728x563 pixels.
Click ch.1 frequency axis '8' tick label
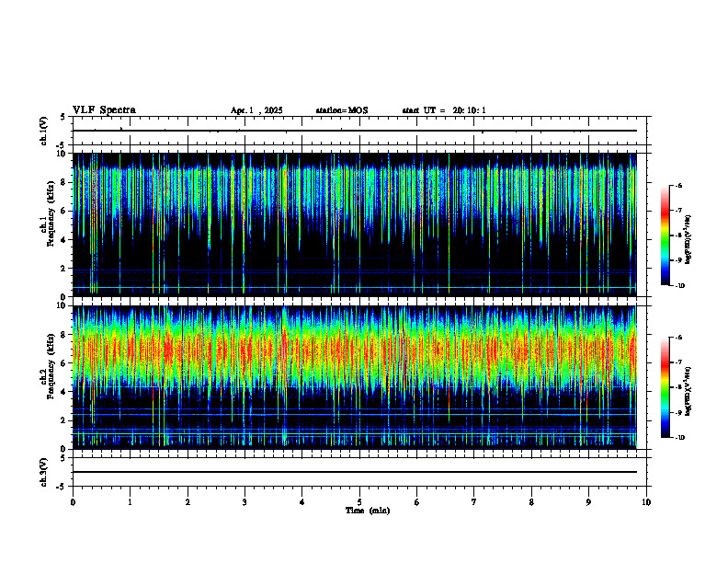pos(64,182)
